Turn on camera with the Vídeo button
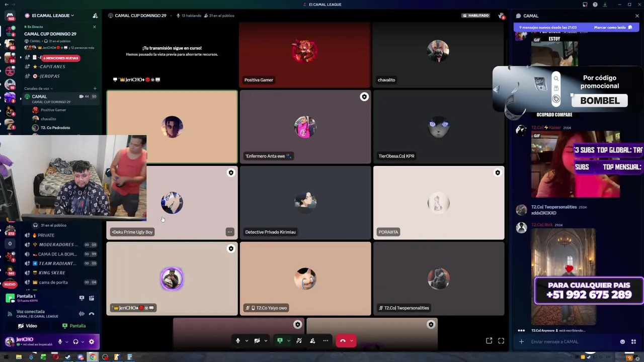The width and height of the screenshot is (644, 362). point(28,326)
